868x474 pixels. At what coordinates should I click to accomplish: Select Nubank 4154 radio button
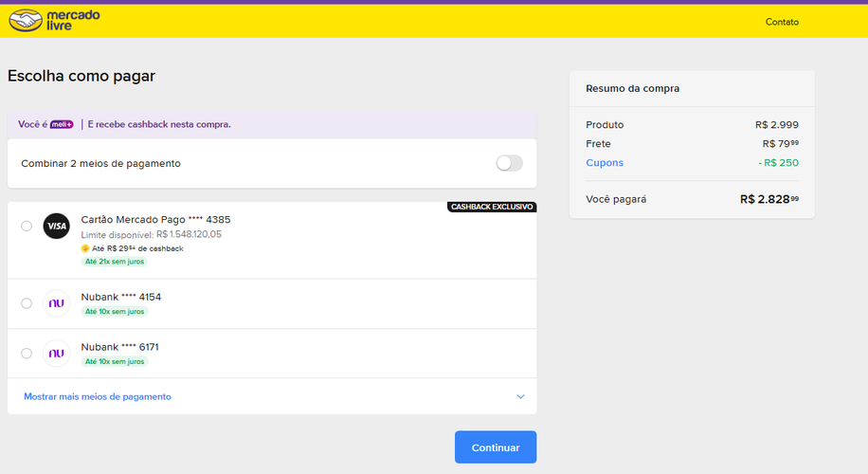27,303
